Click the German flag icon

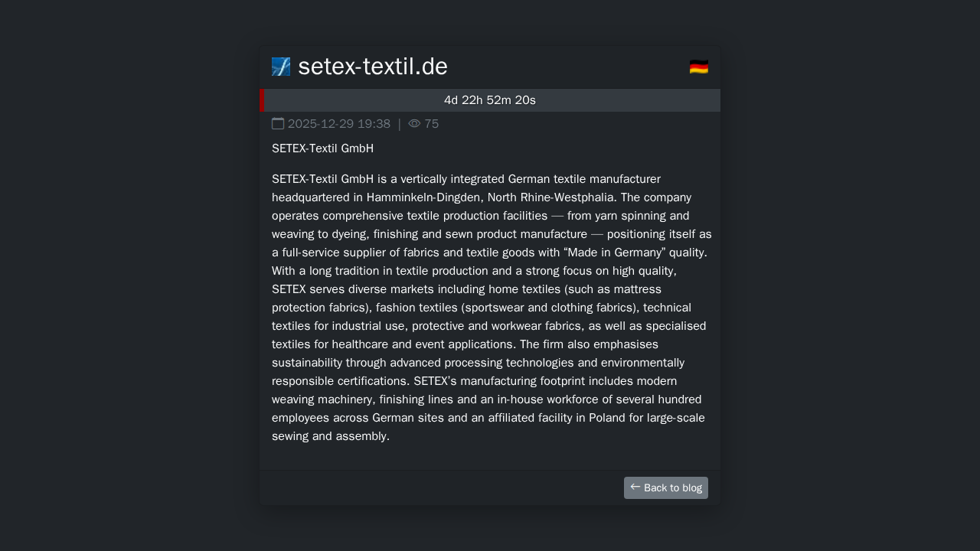[x=698, y=67]
